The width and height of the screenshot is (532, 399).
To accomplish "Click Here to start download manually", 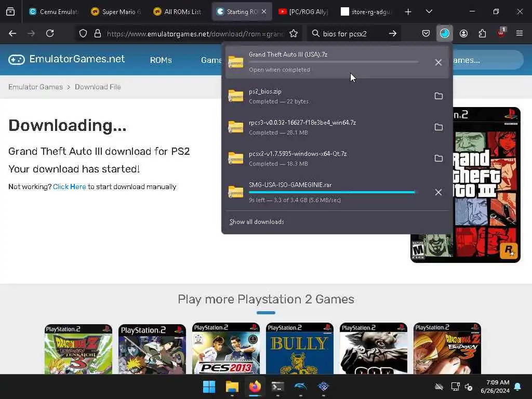I will coord(69,187).
